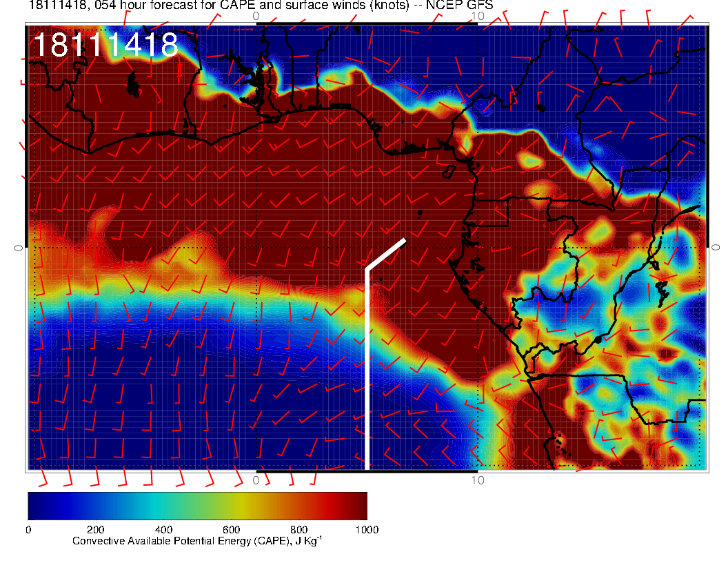Image resolution: width=728 pixels, height=563 pixels.
Task: Click the dark red end of the CAPE colorbar
Action: coord(360,506)
